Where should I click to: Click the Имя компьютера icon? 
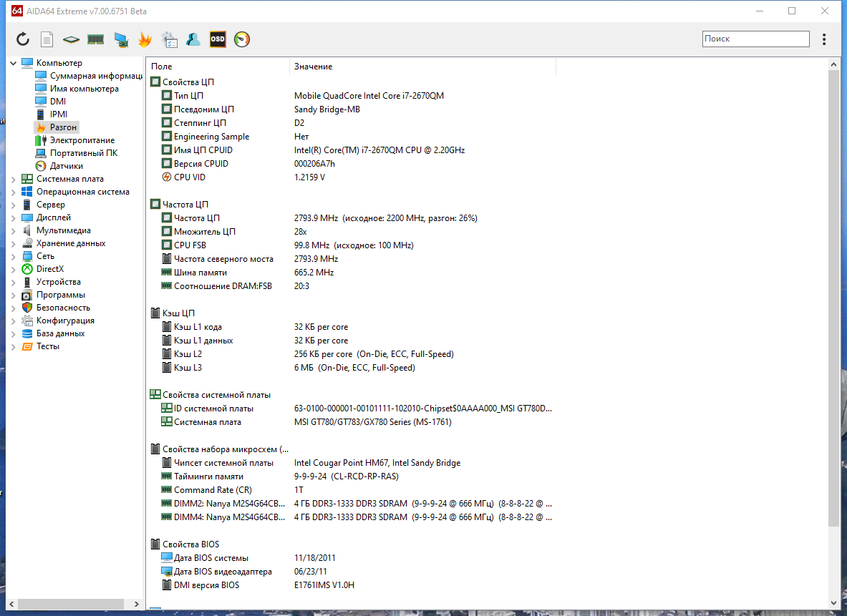pyautogui.click(x=41, y=89)
